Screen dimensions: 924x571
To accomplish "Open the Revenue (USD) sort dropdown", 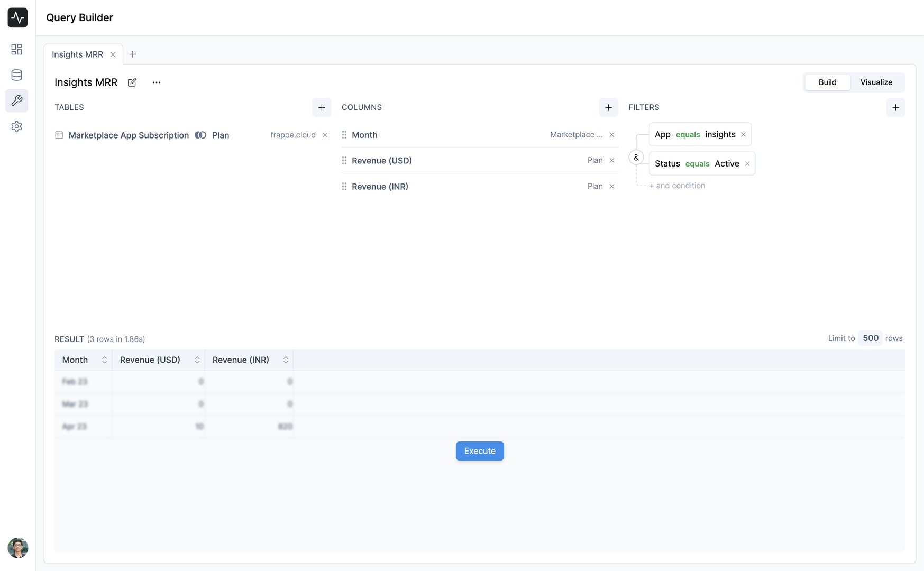I will click(197, 360).
